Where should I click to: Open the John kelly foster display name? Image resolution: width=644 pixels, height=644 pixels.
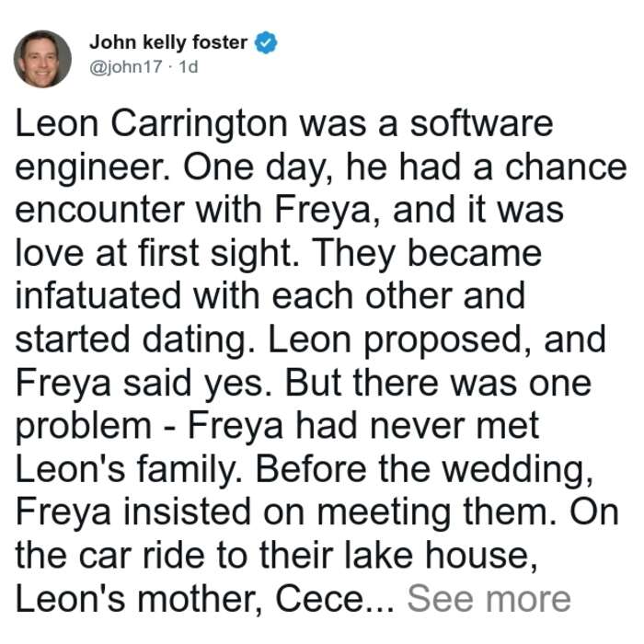(x=168, y=42)
